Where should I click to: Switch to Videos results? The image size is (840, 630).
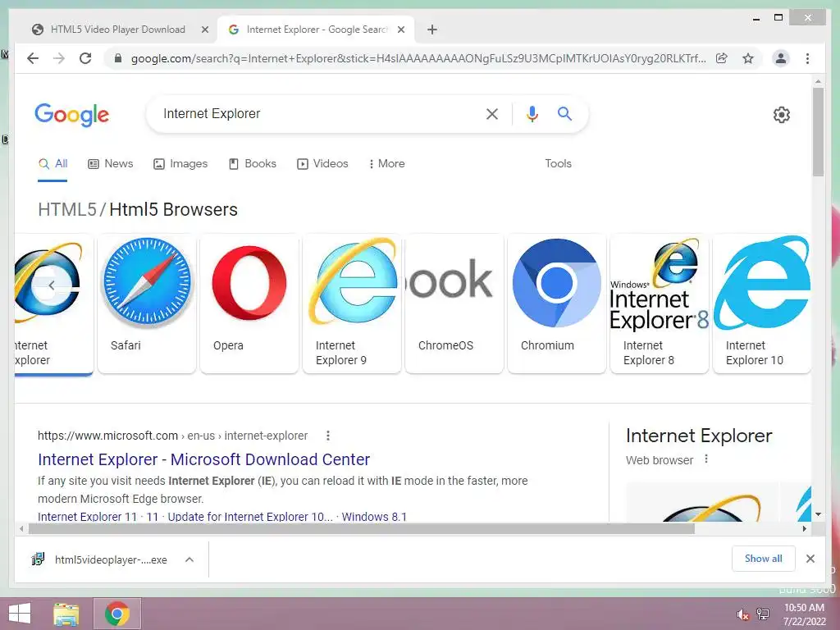[322, 164]
